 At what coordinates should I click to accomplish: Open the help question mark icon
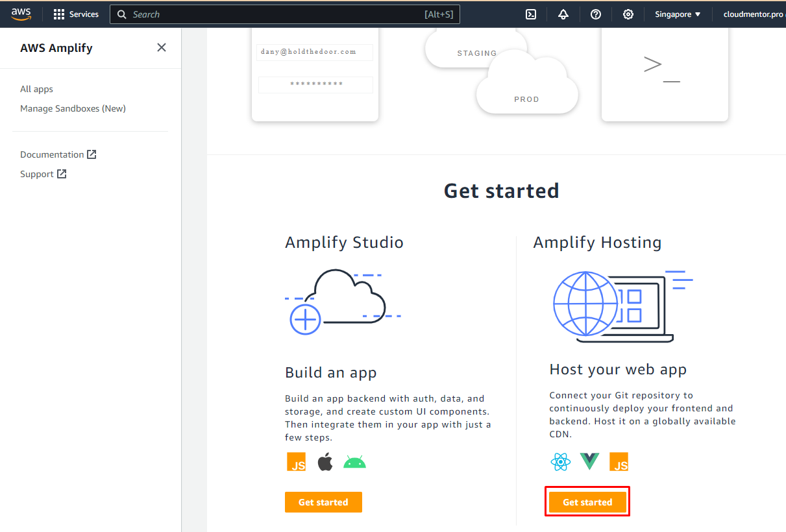click(596, 14)
